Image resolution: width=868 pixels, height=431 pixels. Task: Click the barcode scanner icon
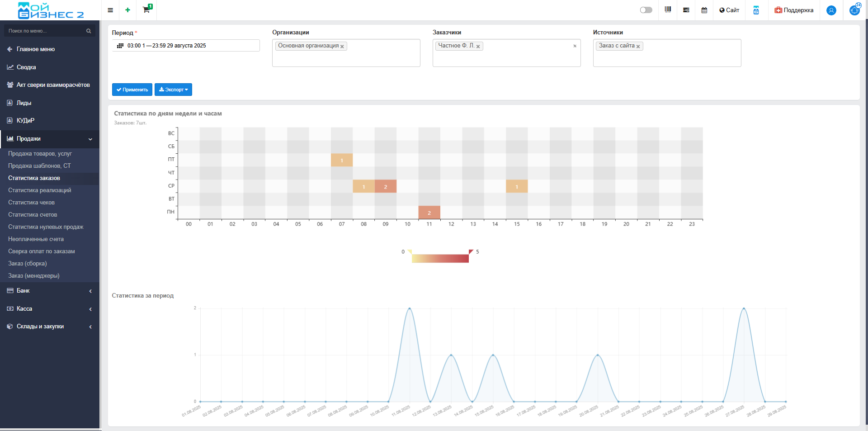pyautogui.click(x=668, y=10)
